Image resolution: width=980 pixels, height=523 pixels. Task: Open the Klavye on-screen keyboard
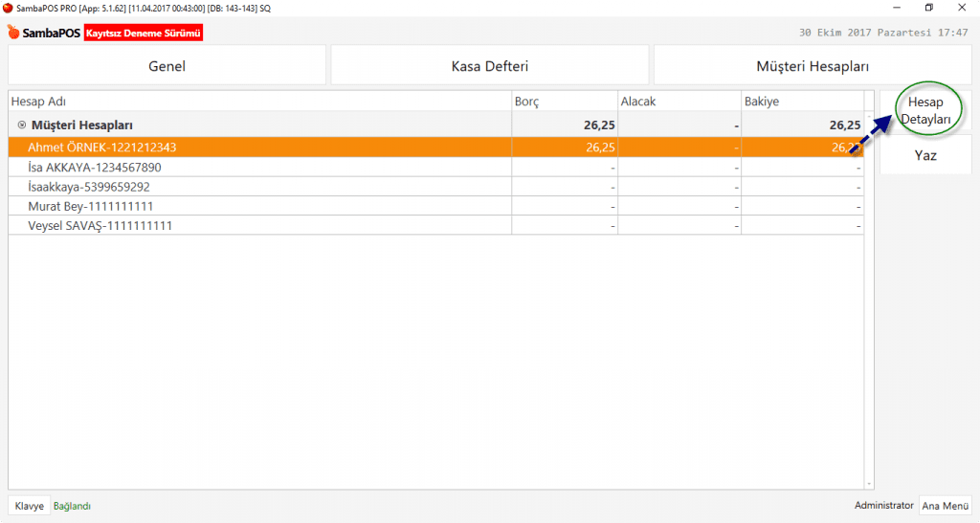pos(30,506)
